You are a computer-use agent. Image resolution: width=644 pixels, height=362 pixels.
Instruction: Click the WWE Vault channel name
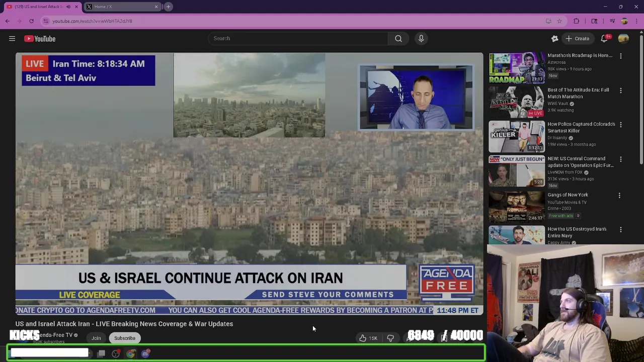(558, 104)
